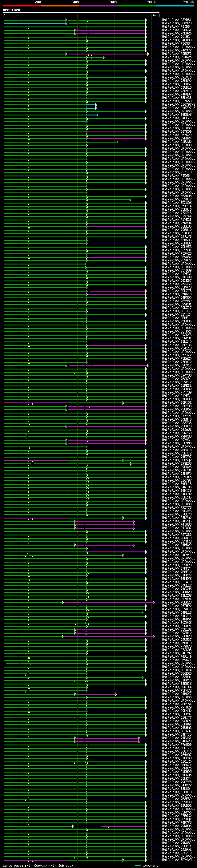
Task: Select hit UniRef100_A0BCG4
Action: 176,30
